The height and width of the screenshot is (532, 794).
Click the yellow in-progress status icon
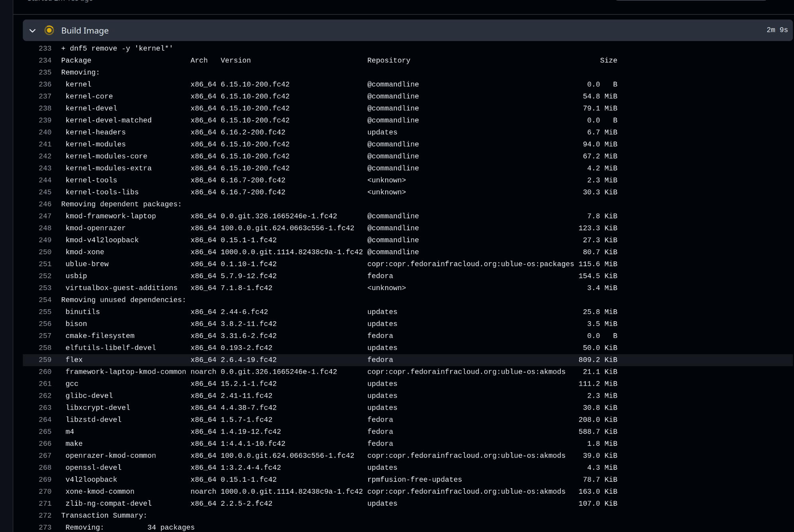tap(49, 30)
